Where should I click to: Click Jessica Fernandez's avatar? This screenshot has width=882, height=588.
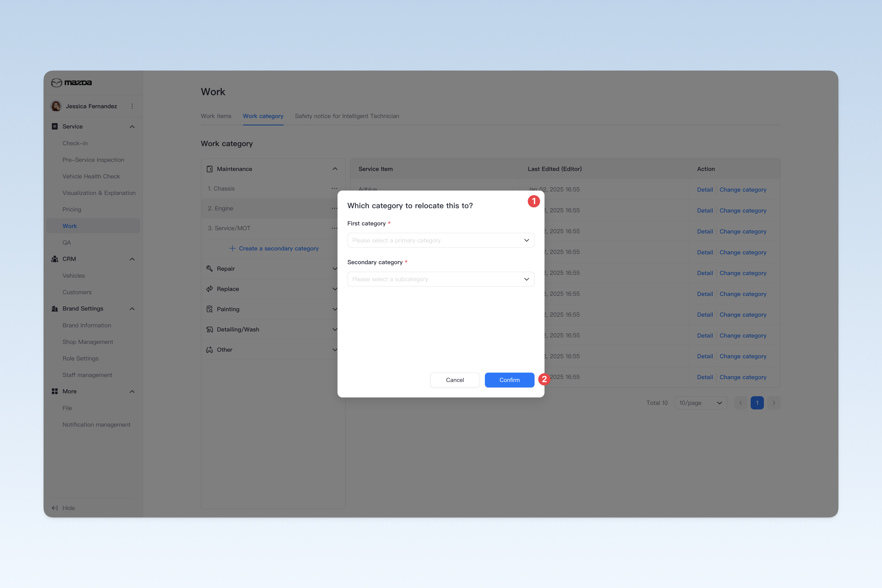(x=56, y=106)
